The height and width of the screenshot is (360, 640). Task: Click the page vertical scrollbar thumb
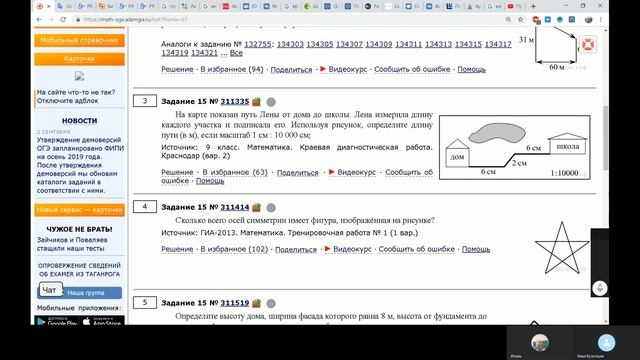(606, 138)
